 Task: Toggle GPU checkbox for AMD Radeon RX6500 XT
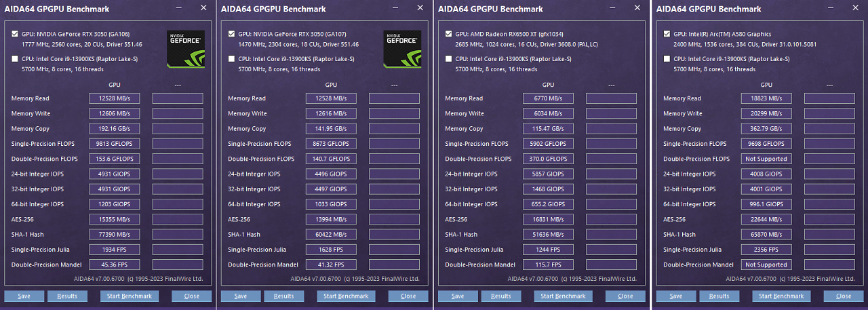click(449, 34)
